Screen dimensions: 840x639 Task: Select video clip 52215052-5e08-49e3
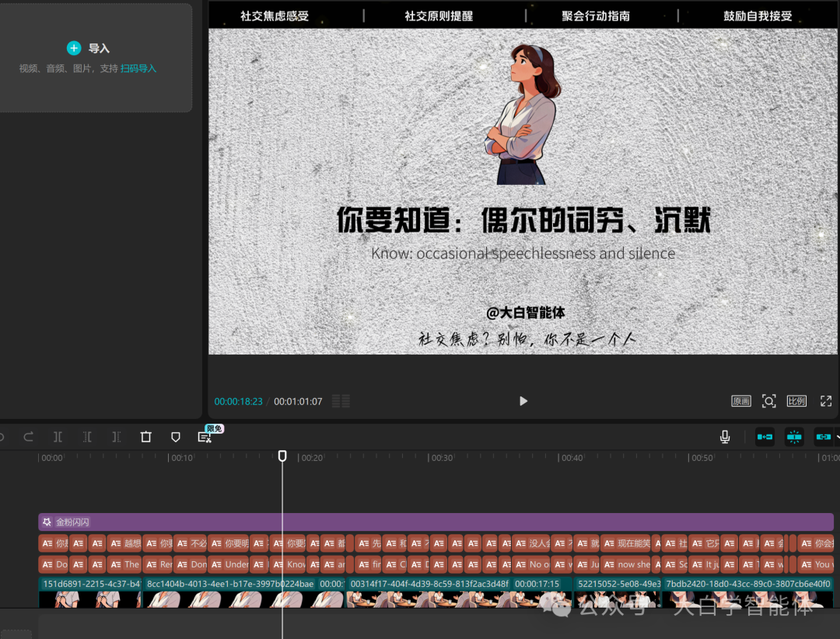point(618,592)
